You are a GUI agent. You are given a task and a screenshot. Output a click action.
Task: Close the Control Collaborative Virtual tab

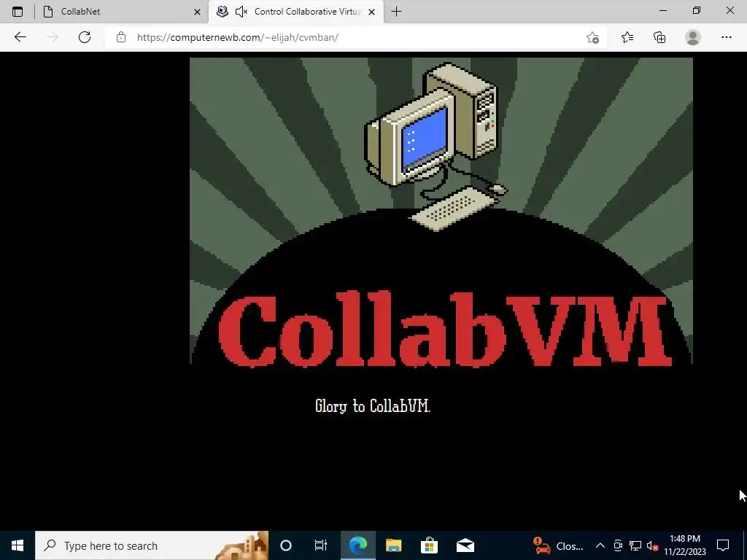point(372,12)
